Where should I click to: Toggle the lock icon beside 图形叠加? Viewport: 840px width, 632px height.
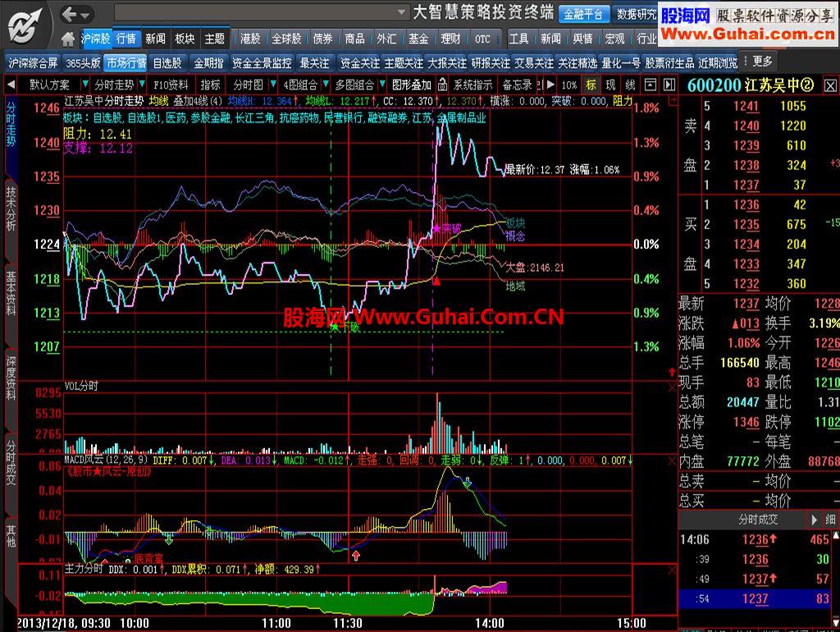442,85
